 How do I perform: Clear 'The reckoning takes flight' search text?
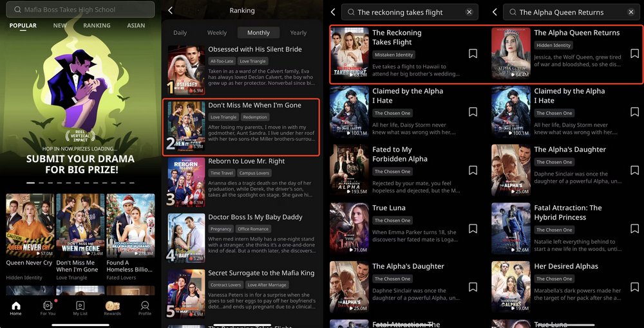pyautogui.click(x=469, y=12)
